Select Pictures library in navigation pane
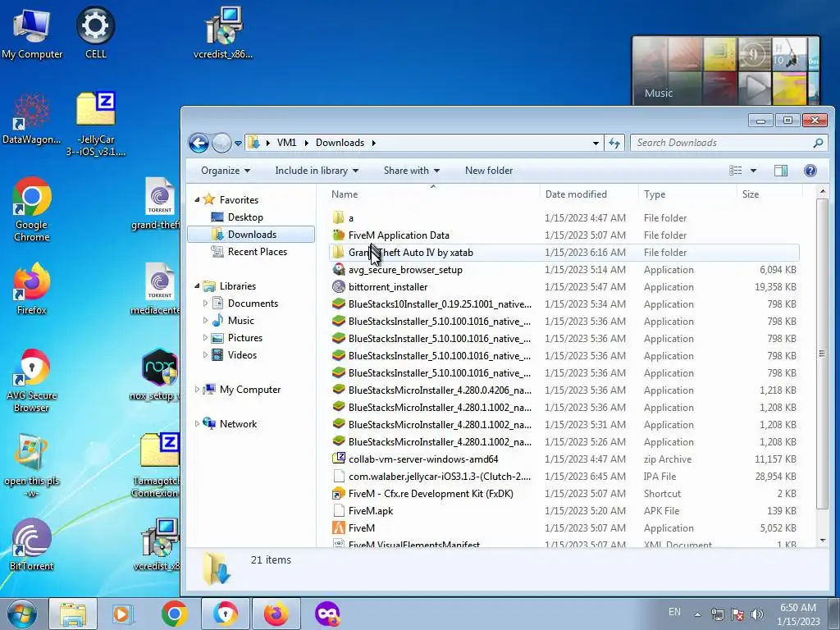 click(x=244, y=337)
